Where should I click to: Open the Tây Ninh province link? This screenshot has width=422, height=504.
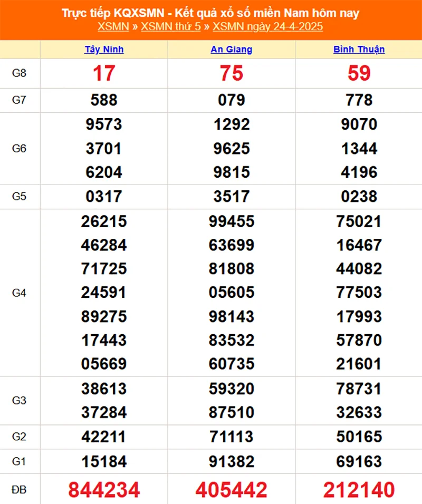104,50
